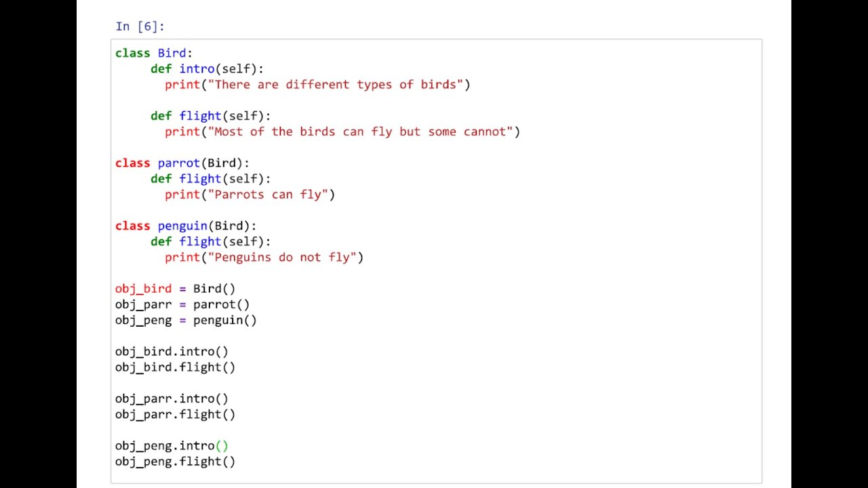Click the "Parrots can fly" print line
The image size is (868, 488).
pyautogui.click(x=250, y=195)
